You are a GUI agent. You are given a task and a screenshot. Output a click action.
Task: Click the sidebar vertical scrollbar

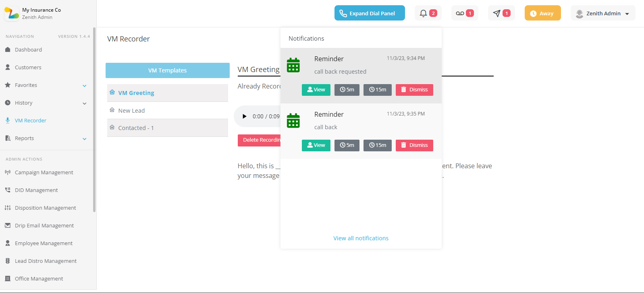point(94,120)
